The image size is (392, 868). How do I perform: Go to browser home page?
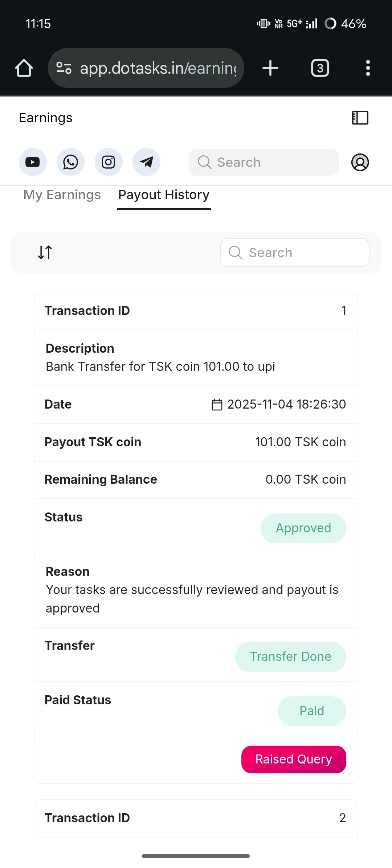[24, 68]
